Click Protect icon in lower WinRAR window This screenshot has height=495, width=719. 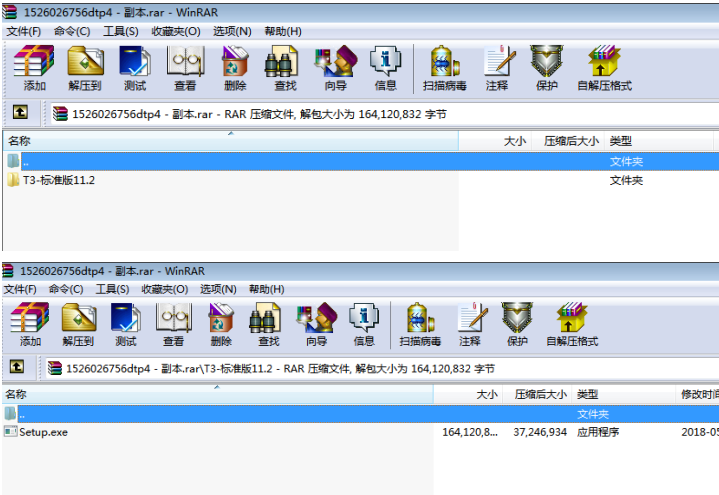[518, 324]
